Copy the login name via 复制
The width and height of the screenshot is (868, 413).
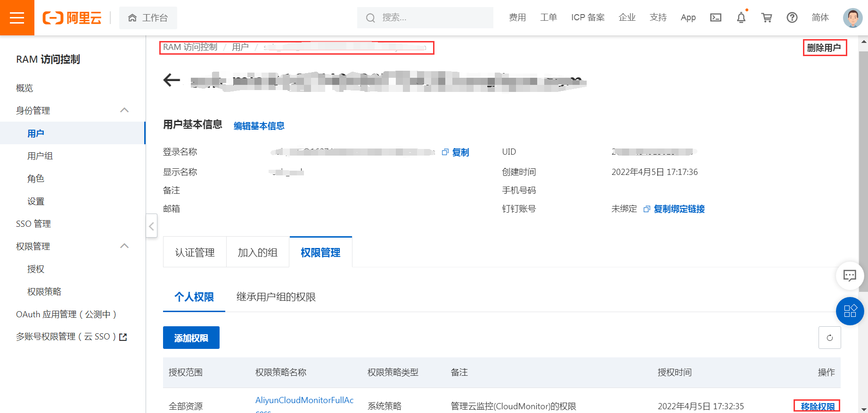460,152
